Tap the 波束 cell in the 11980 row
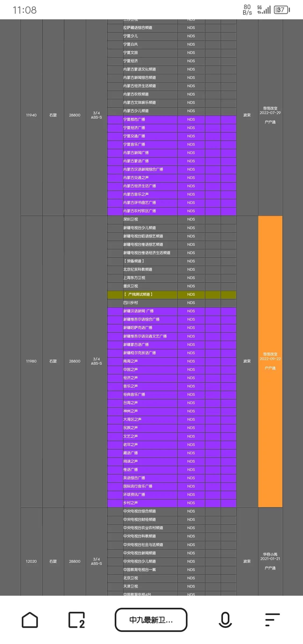The image size is (303, 644). (x=247, y=361)
